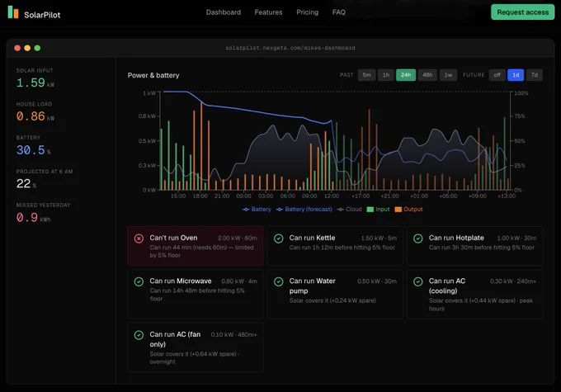Click the browser address bar URL

(290, 48)
